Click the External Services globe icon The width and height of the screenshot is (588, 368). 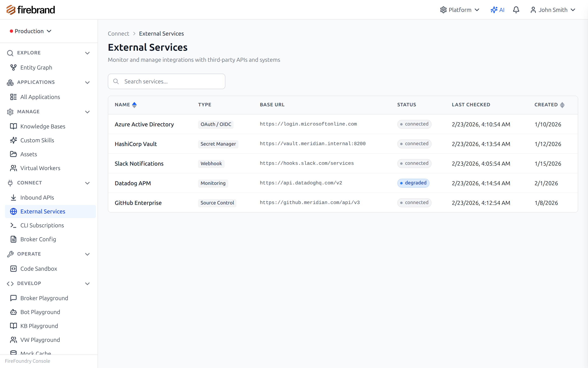13,211
